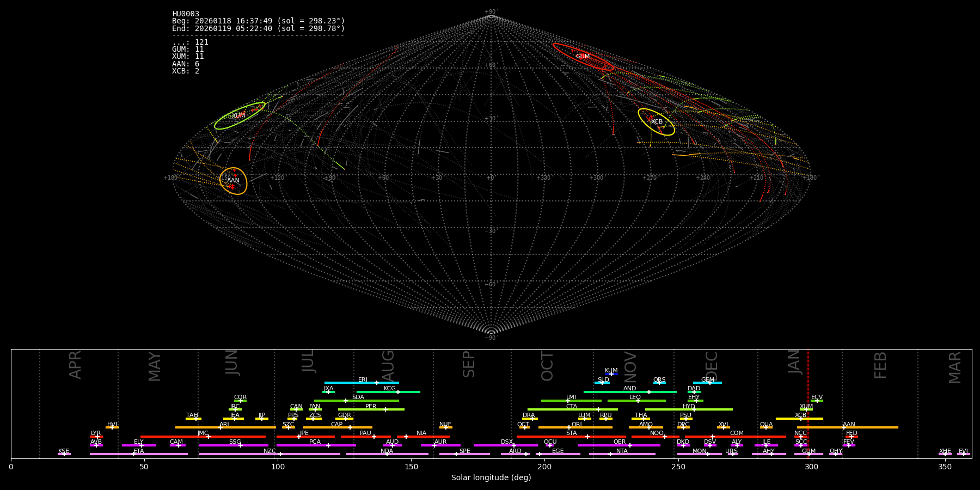Select the End: 20260119 05:22:40 line

tap(259, 28)
